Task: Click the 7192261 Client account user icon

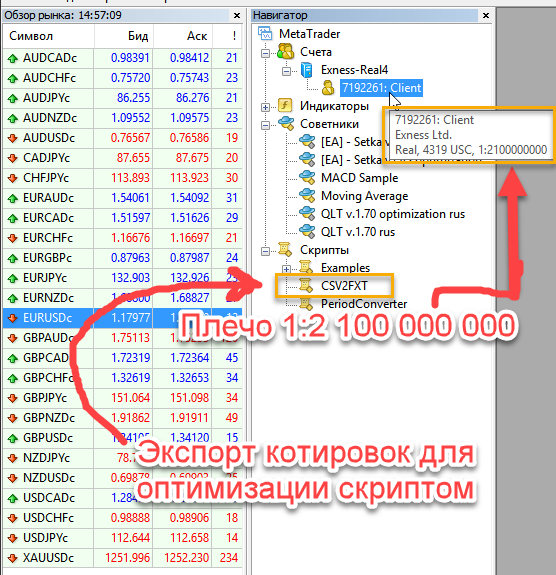Action: coord(328,88)
